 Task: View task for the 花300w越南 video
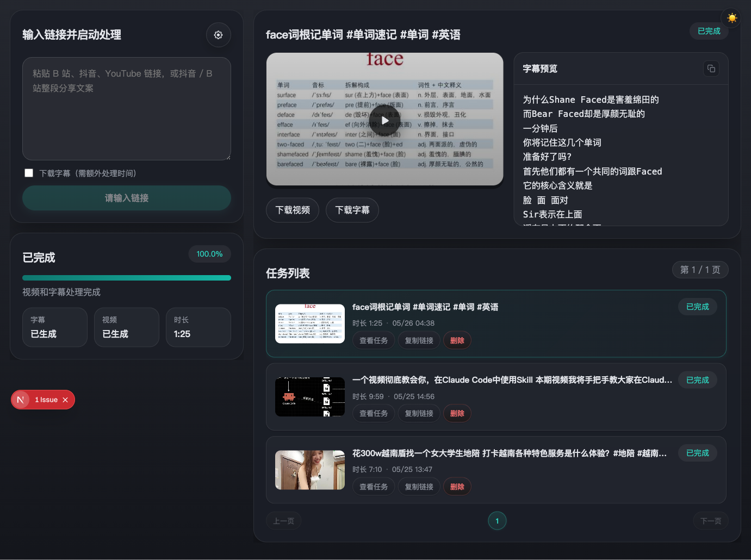[374, 487]
